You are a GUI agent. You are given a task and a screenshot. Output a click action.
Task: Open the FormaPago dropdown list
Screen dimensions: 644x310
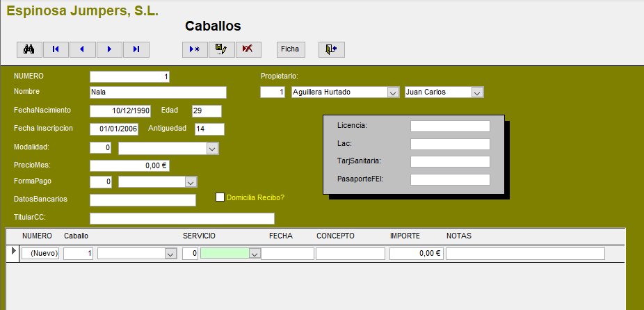pyautogui.click(x=191, y=182)
